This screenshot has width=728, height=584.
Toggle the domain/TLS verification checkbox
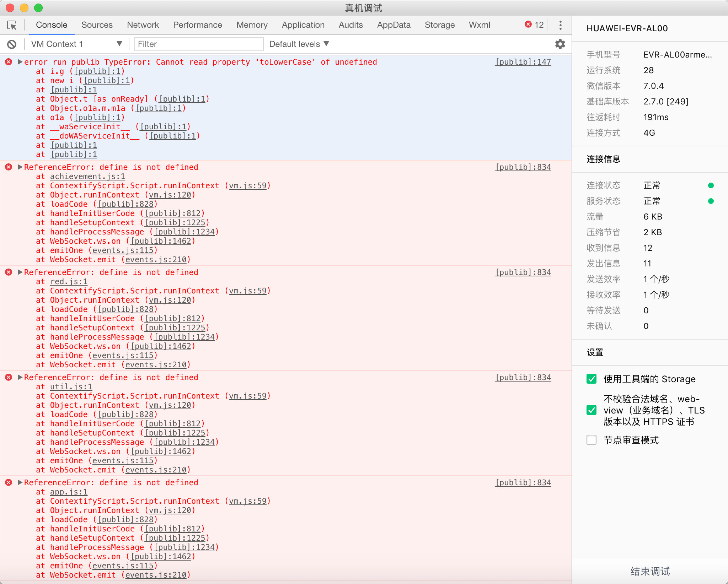click(x=591, y=410)
